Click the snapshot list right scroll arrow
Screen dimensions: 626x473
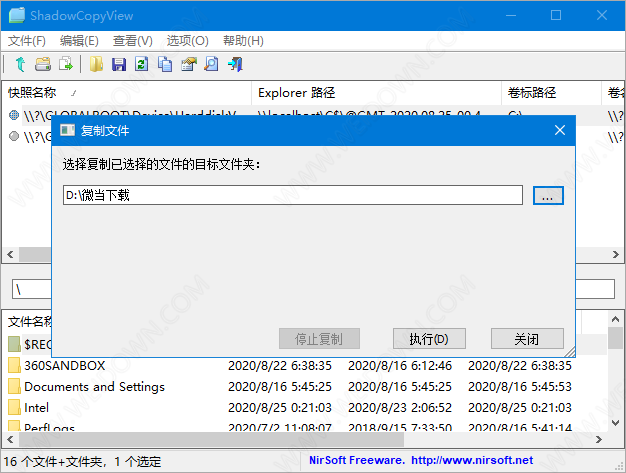pyautogui.click(x=616, y=254)
